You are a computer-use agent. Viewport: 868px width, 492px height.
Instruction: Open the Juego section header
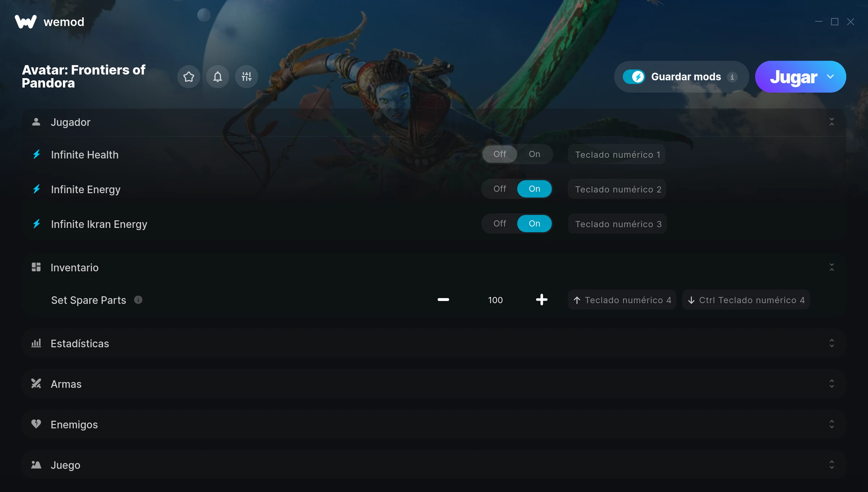434,465
